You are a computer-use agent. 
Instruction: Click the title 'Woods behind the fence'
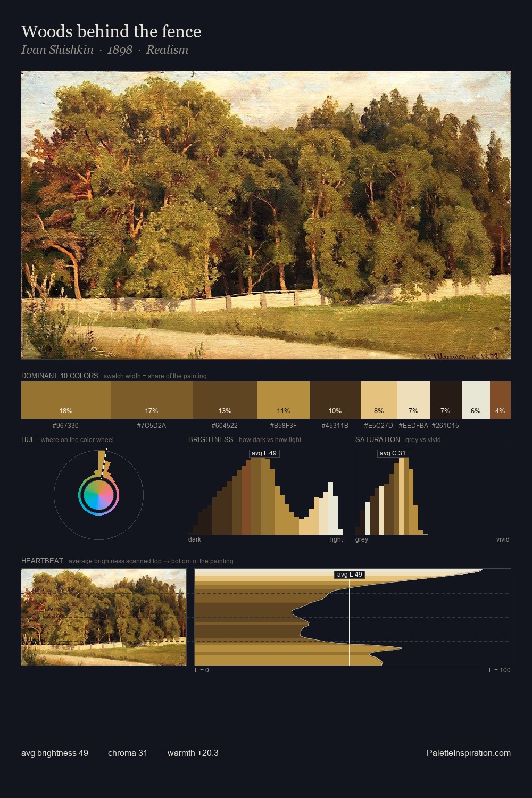click(x=111, y=31)
